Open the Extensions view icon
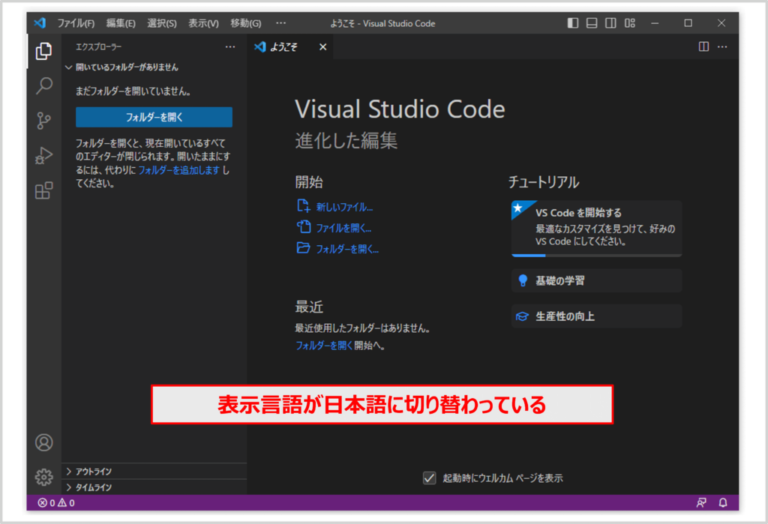The width and height of the screenshot is (768, 524). [x=44, y=190]
